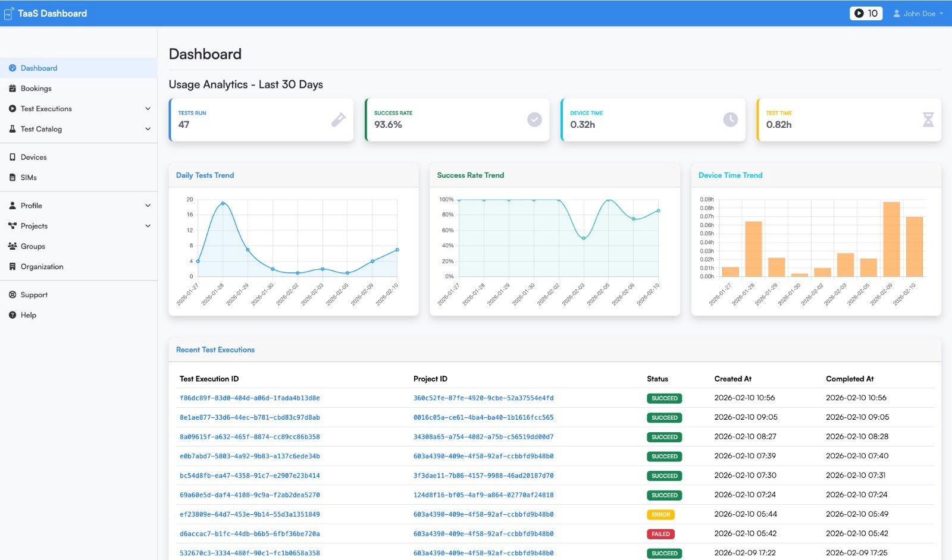The height and width of the screenshot is (560, 952).
Task: Click the peak data point on Daily Tests Trend
Action: click(x=223, y=203)
